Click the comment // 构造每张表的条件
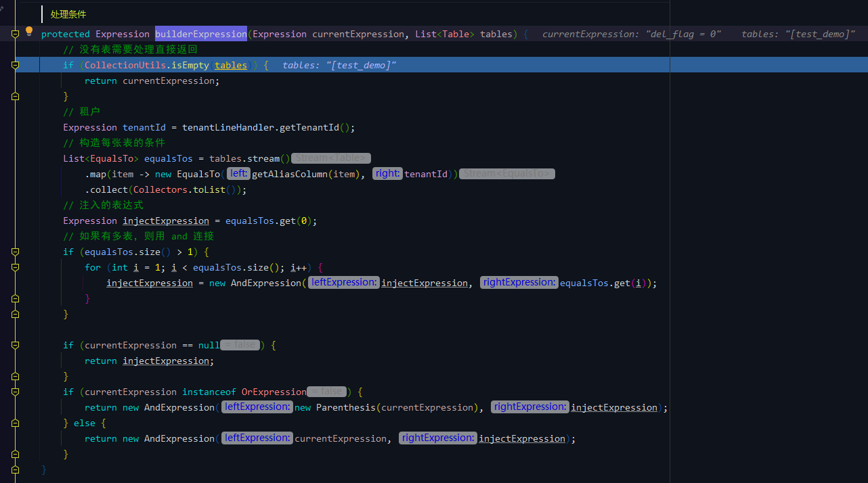Image resolution: width=868 pixels, height=483 pixels. [114, 143]
